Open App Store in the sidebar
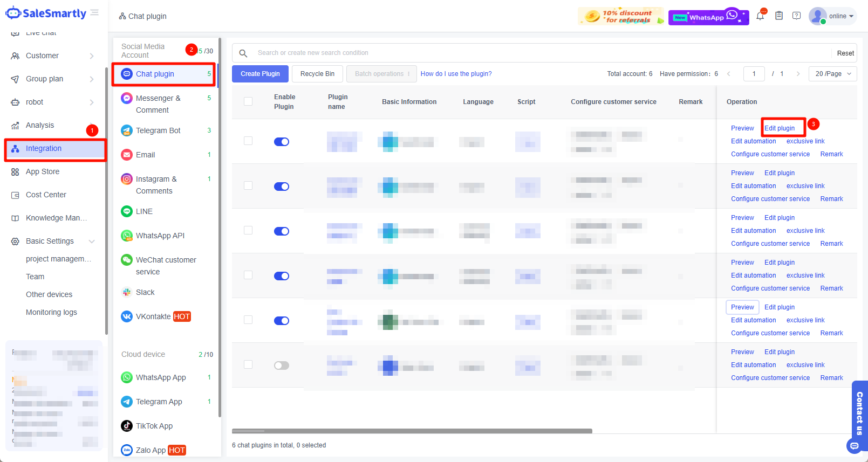This screenshot has width=868, height=462. (x=43, y=171)
